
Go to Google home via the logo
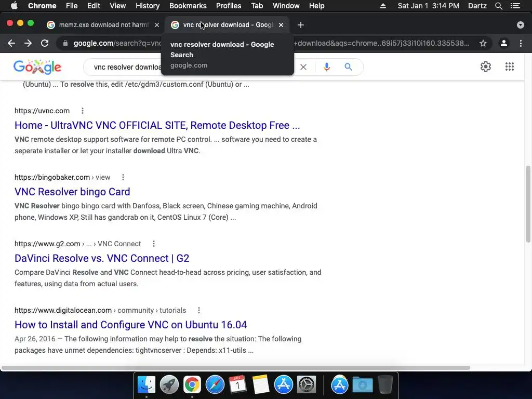[x=37, y=67]
